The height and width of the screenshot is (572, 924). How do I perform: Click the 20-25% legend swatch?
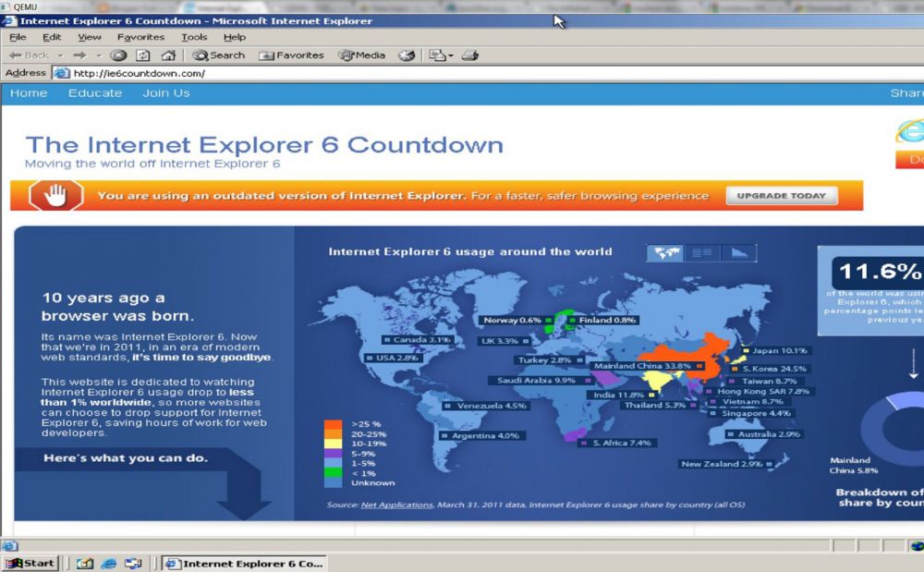pyautogui.click(x=333, y=433)
